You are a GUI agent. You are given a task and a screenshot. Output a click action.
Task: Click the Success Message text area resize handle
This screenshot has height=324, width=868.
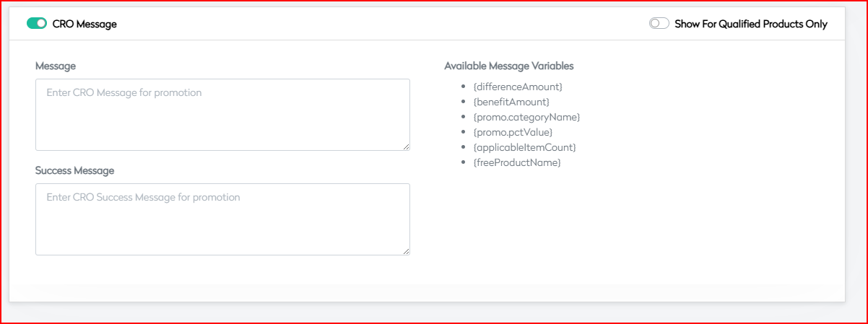pyautogui.click(x=406, y=250)
